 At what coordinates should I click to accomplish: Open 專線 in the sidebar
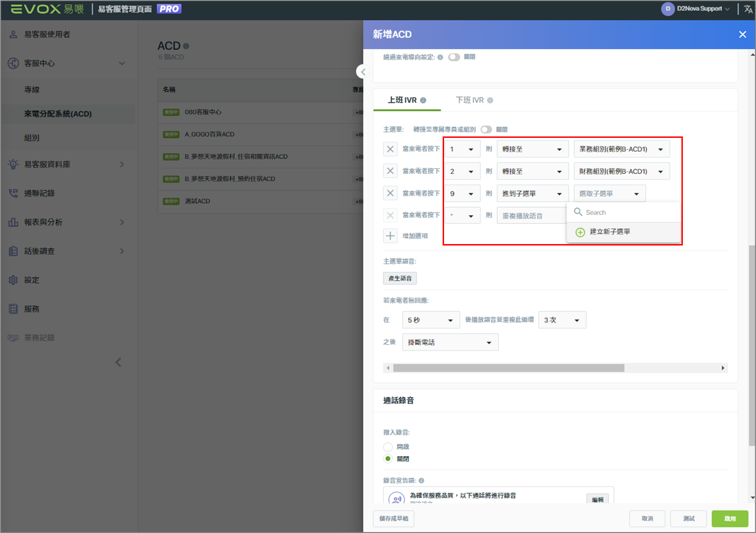tap(32, 90)
